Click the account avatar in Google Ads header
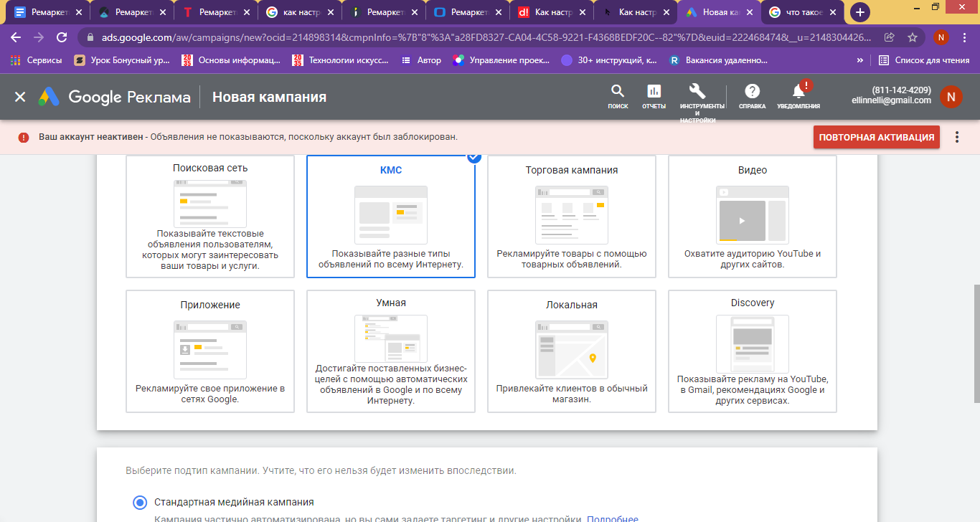The image size is (980, 522). point(951,97)
